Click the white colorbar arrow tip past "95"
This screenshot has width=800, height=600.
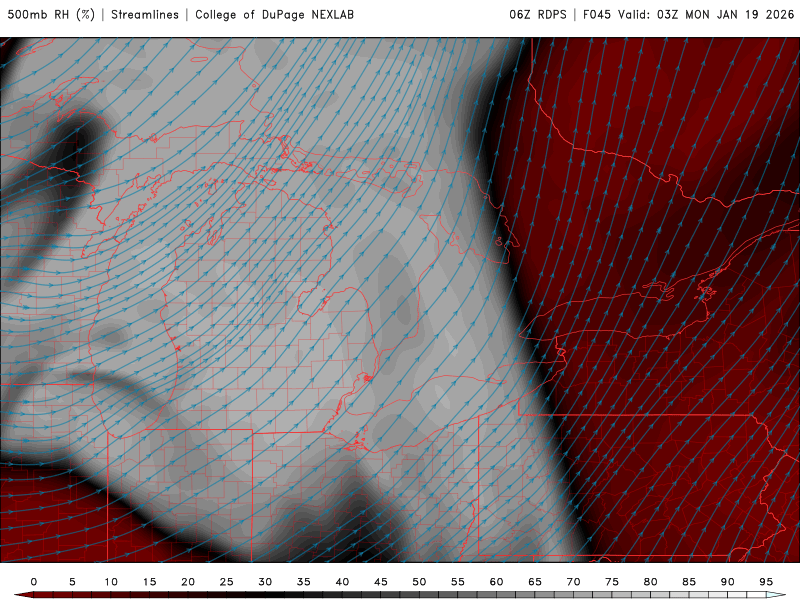click(x=777, y=595)
